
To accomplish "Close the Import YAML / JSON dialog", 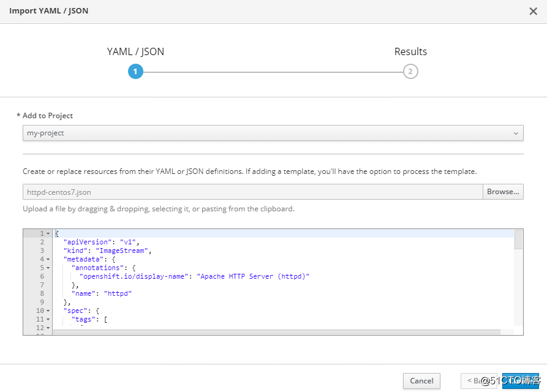I will (x=533, y=11).
